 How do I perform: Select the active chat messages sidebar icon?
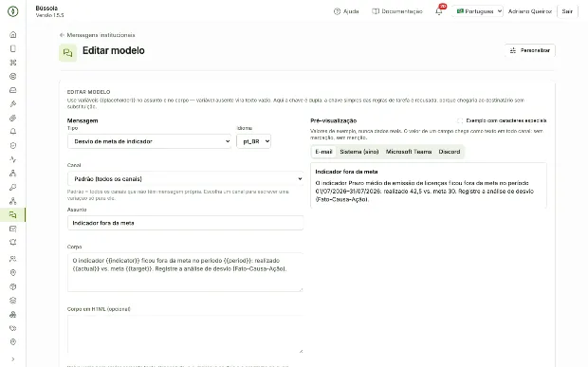click(x=12, y=215)
